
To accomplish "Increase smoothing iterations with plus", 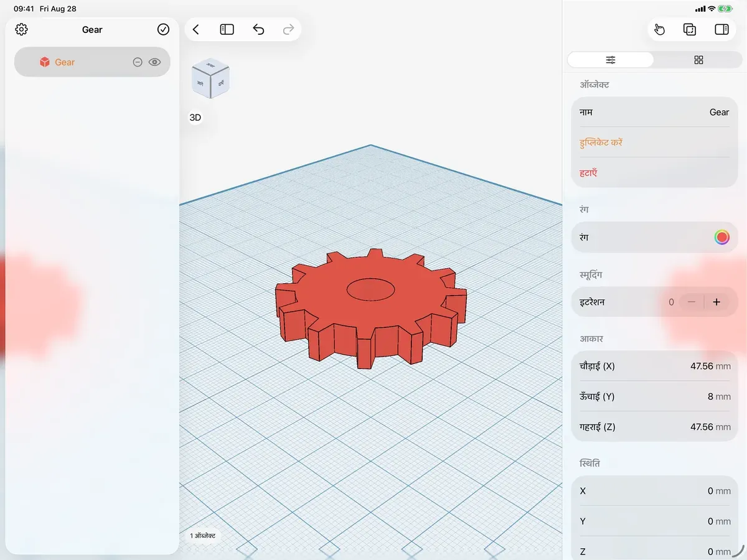I will (x=716, y=302).
